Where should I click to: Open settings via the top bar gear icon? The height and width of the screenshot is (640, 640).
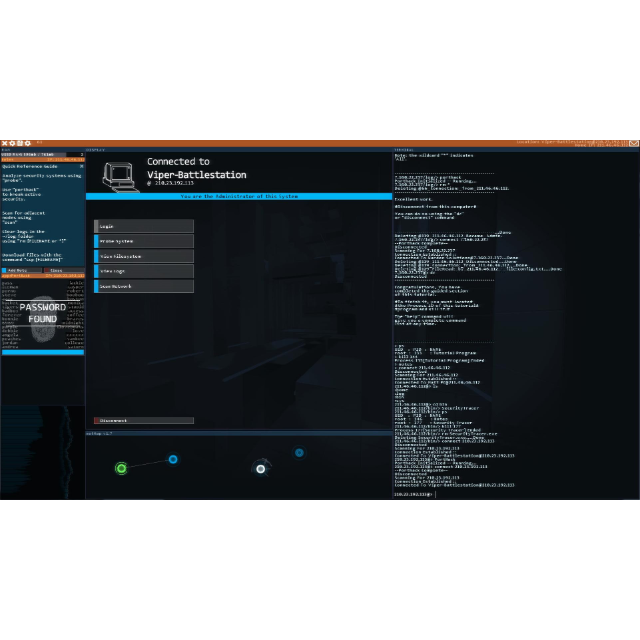pos(11,144)
